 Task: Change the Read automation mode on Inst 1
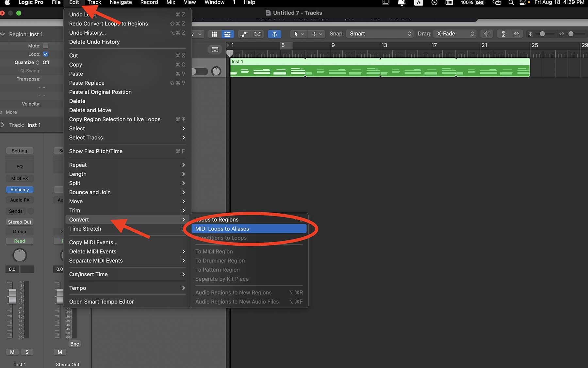pyautogui.click(x=20, y=241)
